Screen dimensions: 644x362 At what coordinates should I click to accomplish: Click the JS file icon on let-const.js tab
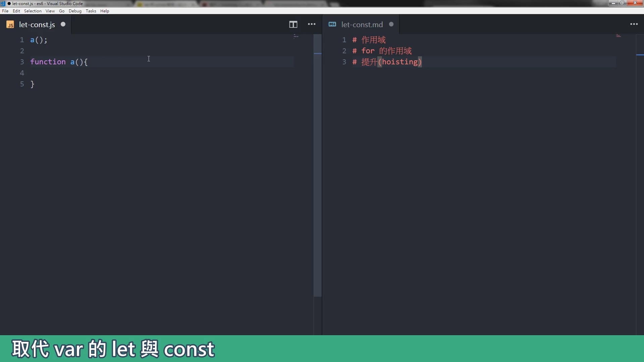[x=10, y=25]
